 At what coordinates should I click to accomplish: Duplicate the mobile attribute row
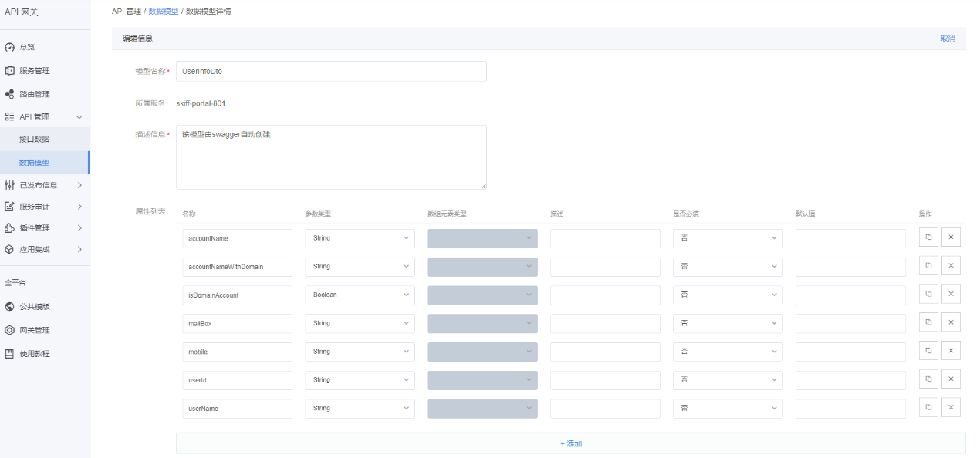pyautogui.click(x=928, y=351)
